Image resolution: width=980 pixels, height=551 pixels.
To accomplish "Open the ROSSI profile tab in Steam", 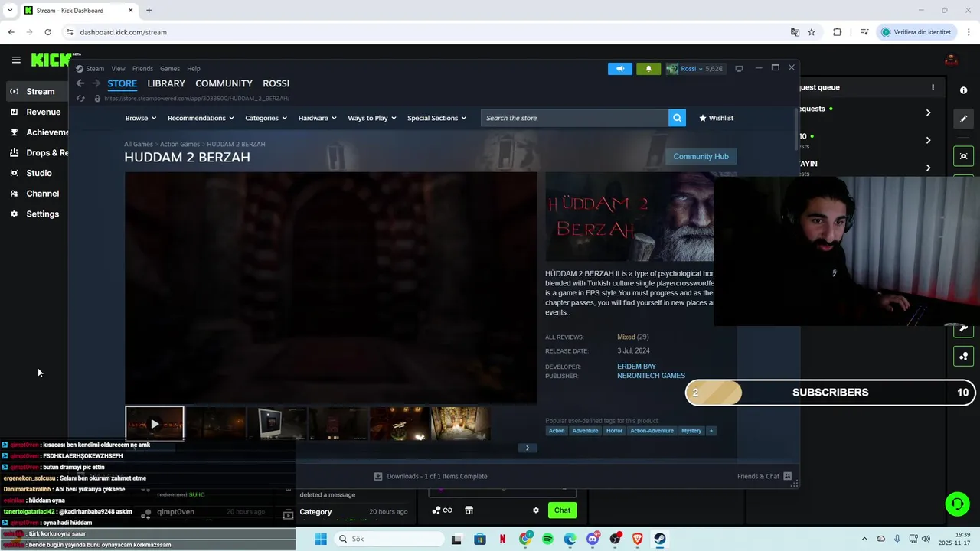I will click(276, 83).
